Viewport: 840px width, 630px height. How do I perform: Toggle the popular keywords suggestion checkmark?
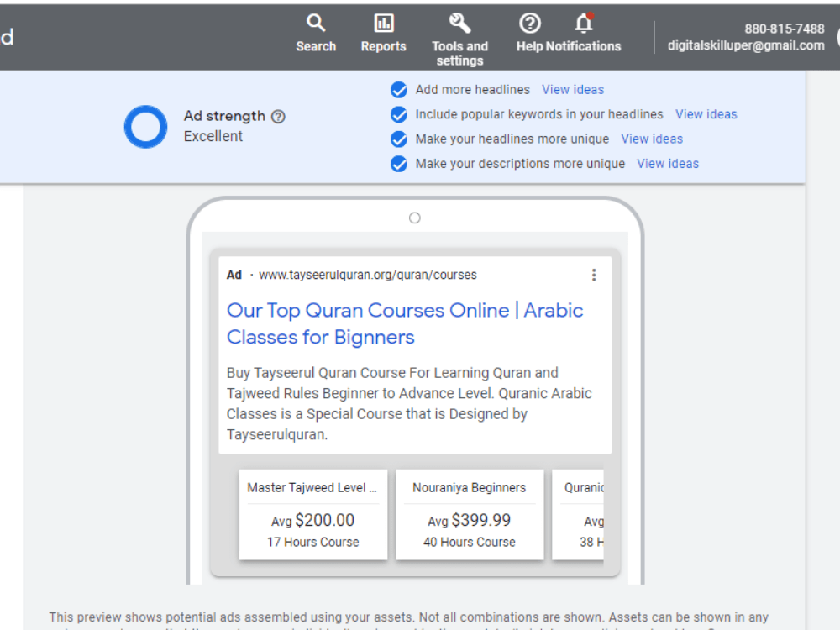point(398,114)
